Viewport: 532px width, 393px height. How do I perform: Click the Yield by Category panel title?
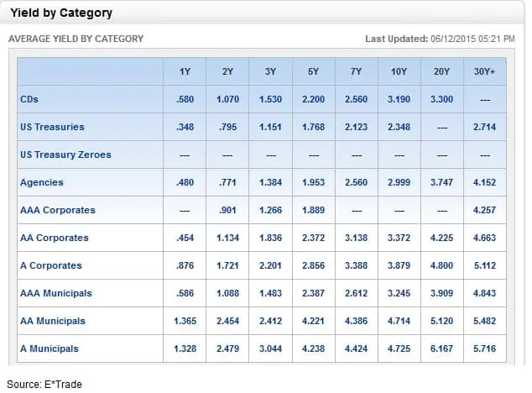pos(61,13)
